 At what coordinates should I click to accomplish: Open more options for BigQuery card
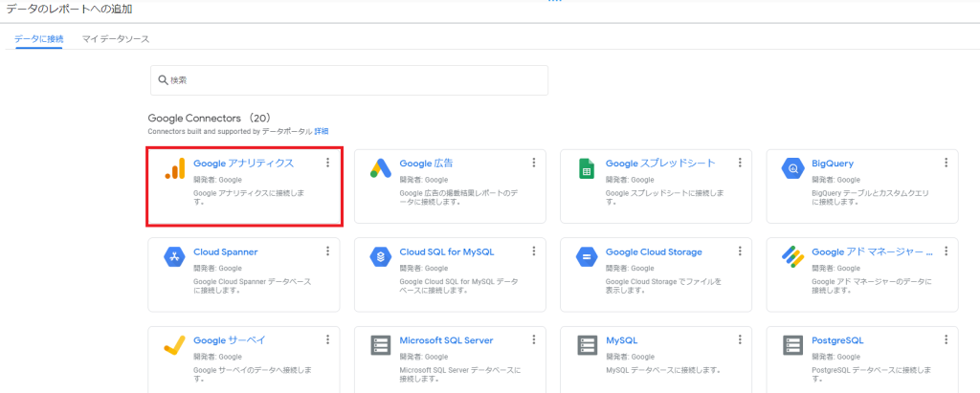click(x=947, y=163)
